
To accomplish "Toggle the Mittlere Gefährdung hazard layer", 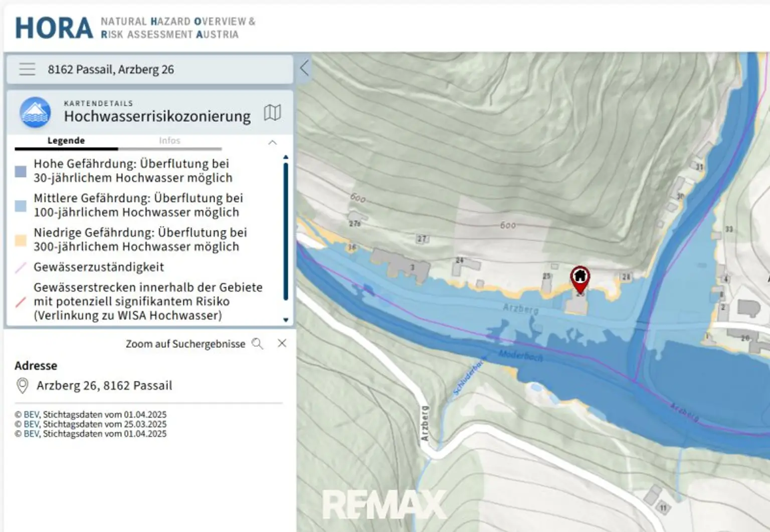I will (21, 205).
